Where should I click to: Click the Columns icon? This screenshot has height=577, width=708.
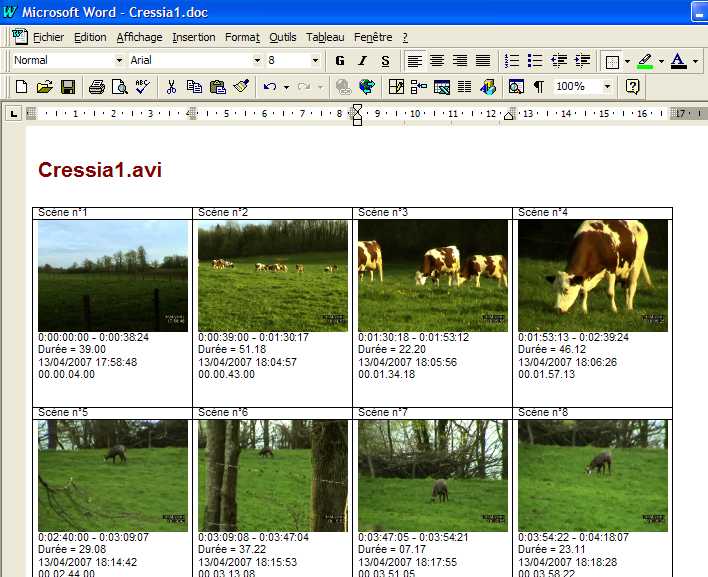coord(465,86)
